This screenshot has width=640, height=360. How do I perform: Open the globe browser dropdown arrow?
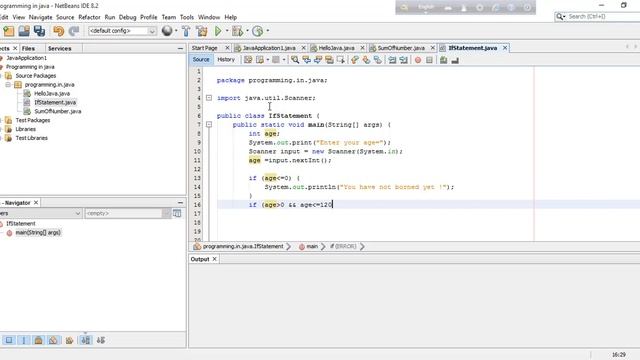coord(176,31)
